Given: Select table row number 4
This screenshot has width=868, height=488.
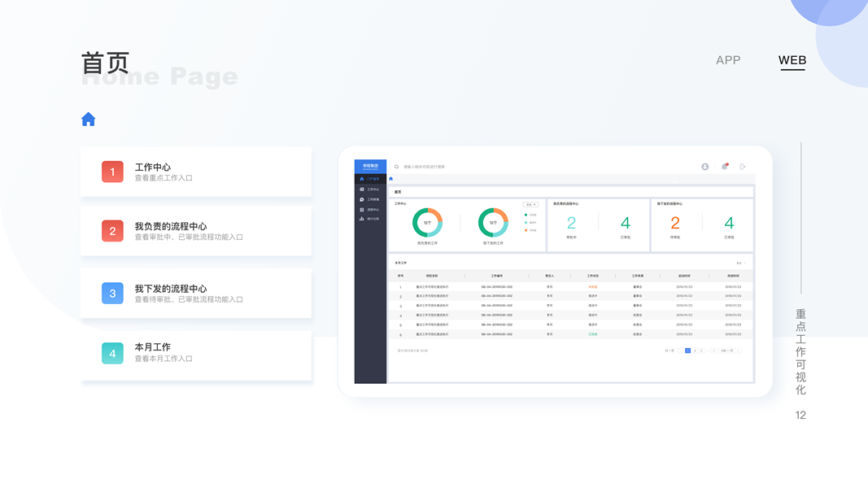Looking at the screenshot, I should click(571, 316).
